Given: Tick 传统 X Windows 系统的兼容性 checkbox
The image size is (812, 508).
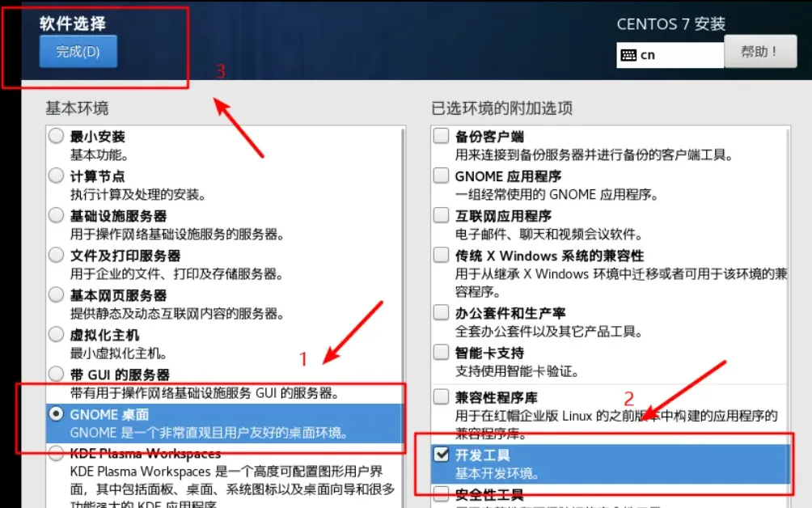Looking at the screenshot, I should (442, 255).
